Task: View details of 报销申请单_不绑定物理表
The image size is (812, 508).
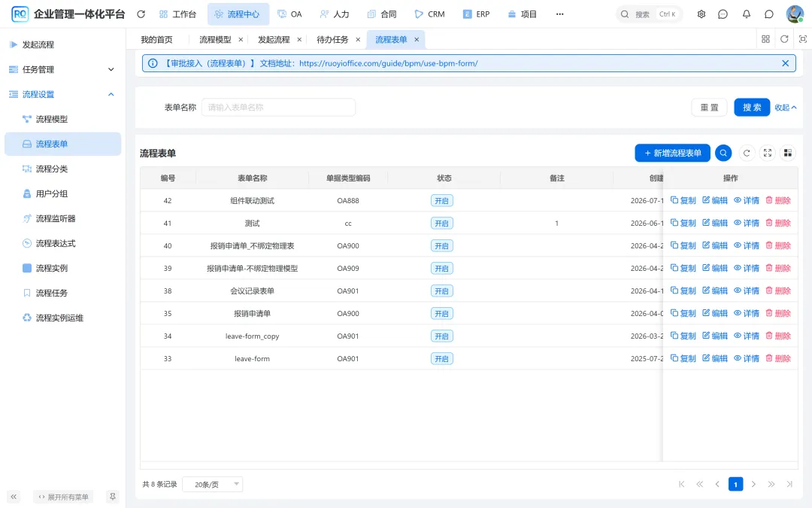Action: (747, 245)
